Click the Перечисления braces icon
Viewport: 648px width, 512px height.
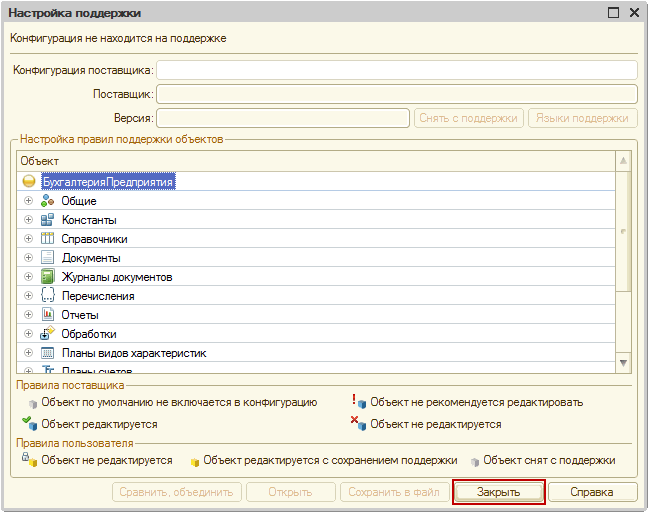pos(47,296)
